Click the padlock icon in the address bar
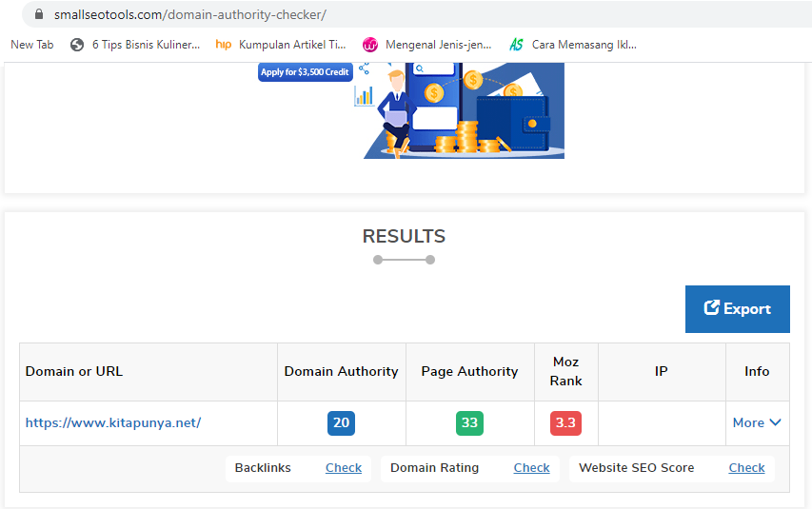The image size is (812, 509). point(38,14)
